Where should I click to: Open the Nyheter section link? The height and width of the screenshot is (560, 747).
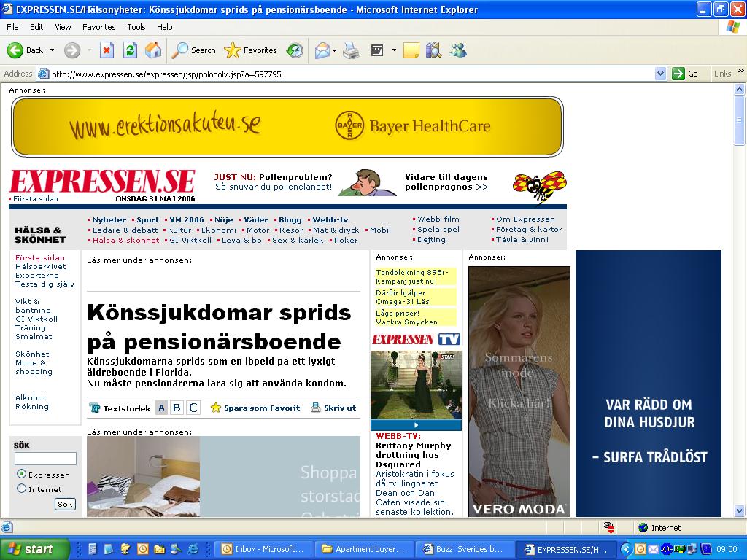coord(109,220)
